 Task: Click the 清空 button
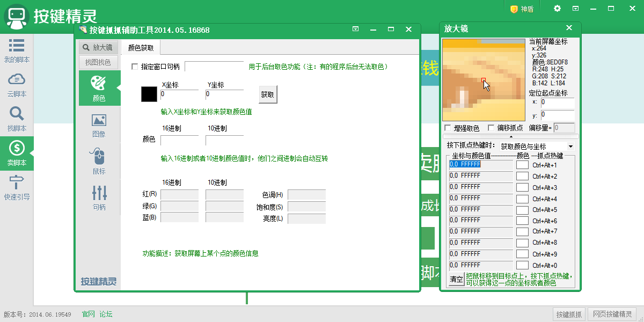coord(456,279)
